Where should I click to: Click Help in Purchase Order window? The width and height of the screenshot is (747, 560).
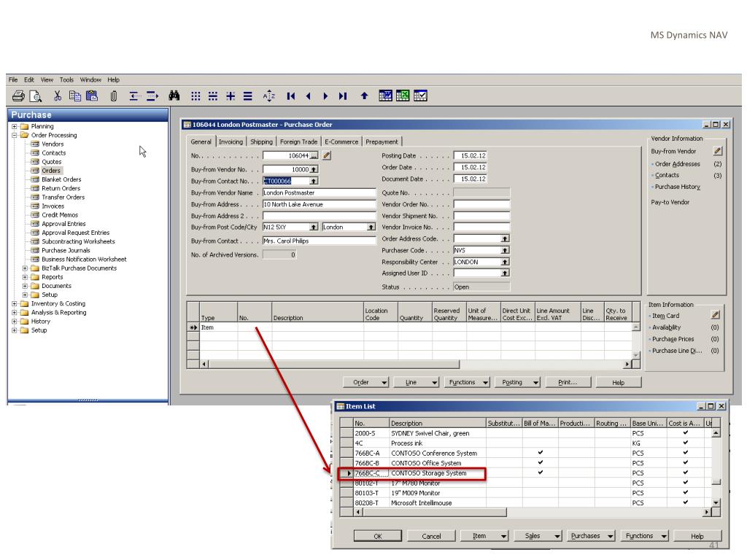(619, 382)
